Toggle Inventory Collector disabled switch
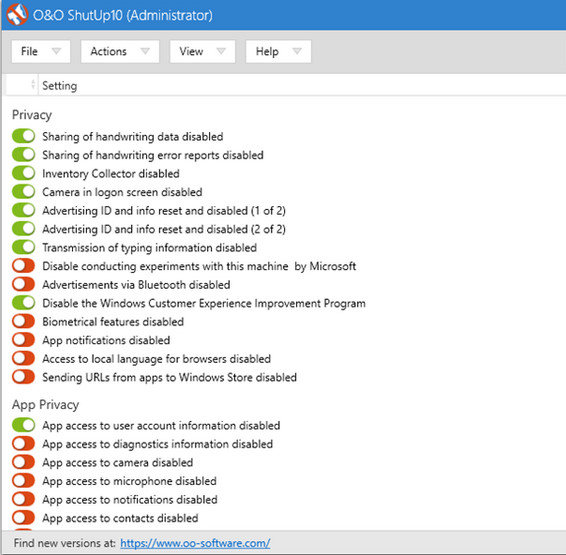This screenshot has height=555, width=566. pos(23,173)
